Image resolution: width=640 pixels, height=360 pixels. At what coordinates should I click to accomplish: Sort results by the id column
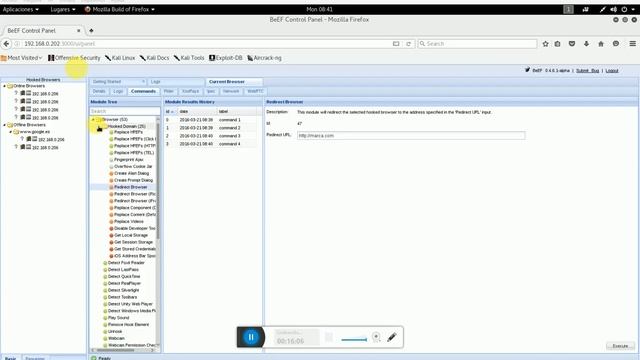click(x=170, y=111)
